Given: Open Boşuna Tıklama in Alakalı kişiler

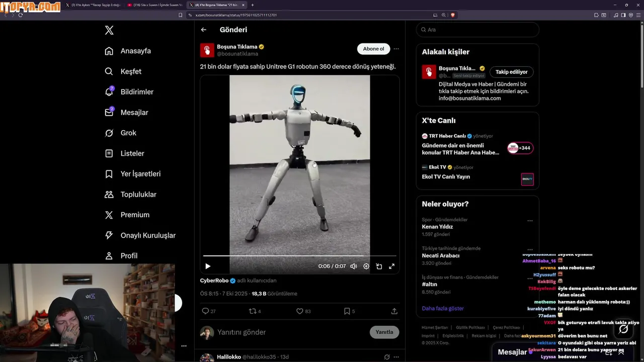Looking at the screenshot, I should click(457, 68).
